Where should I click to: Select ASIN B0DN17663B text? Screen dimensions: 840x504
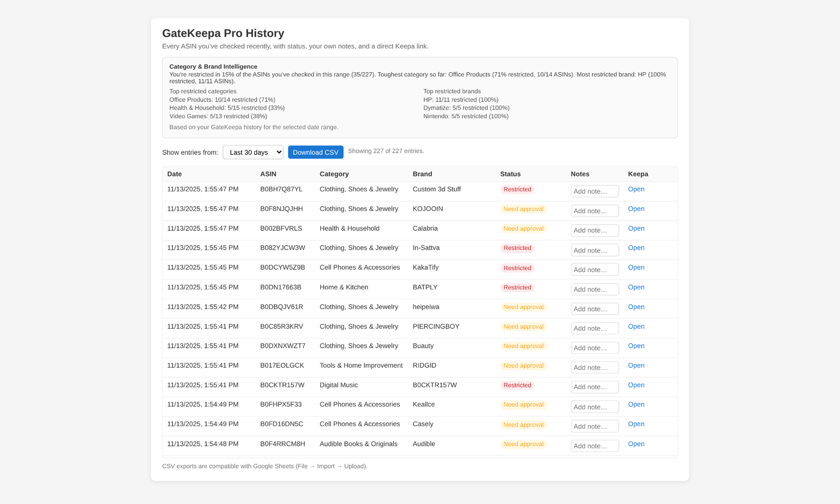(x=281, y=287)
